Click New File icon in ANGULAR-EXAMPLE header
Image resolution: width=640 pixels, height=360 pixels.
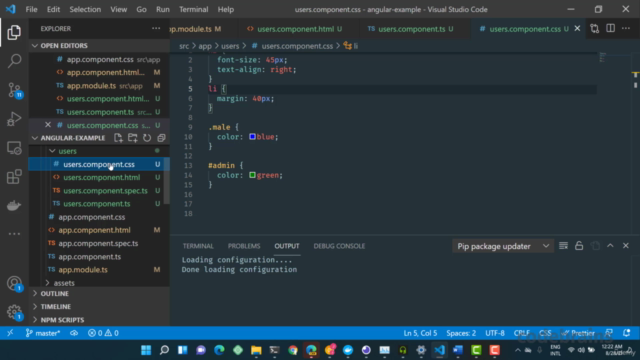[118, 138]
